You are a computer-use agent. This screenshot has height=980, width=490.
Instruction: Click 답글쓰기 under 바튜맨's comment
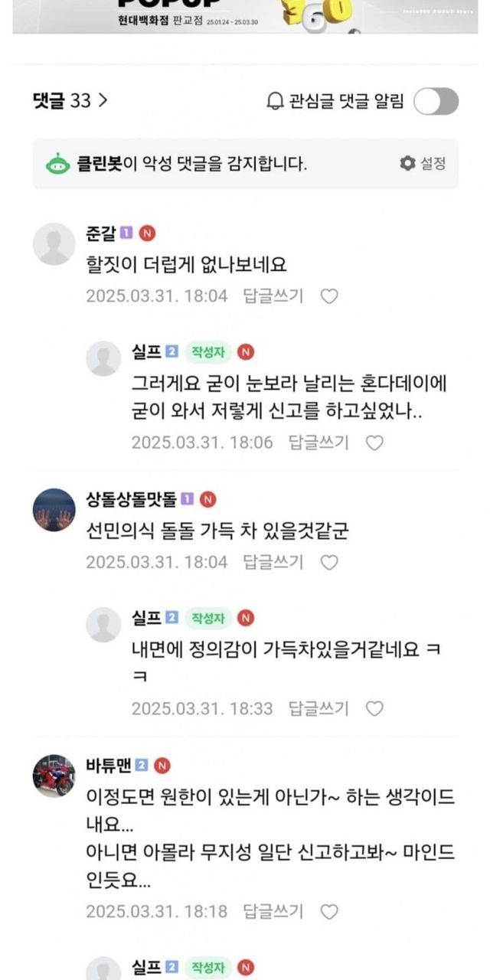(x=273, y=912)
